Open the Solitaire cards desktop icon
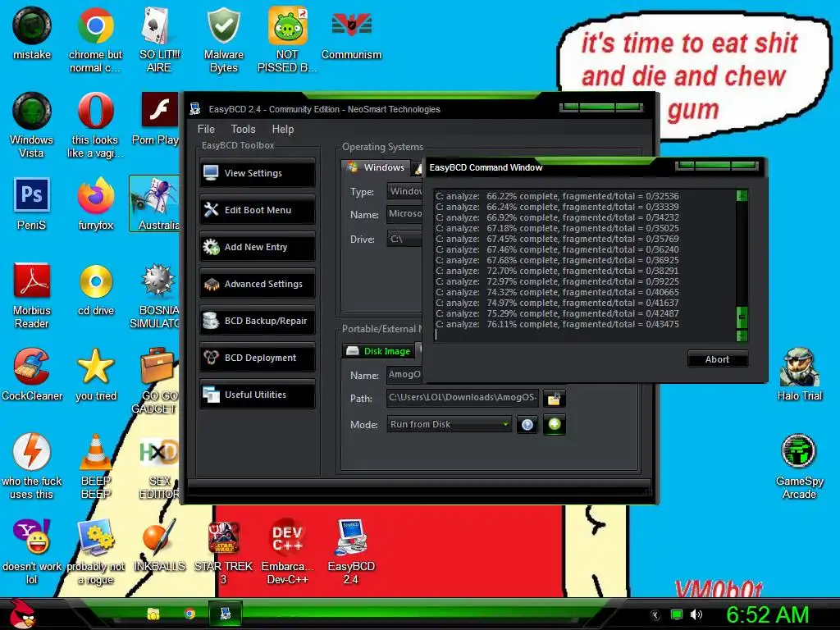 pyautogui.click(x=159, y=39)
